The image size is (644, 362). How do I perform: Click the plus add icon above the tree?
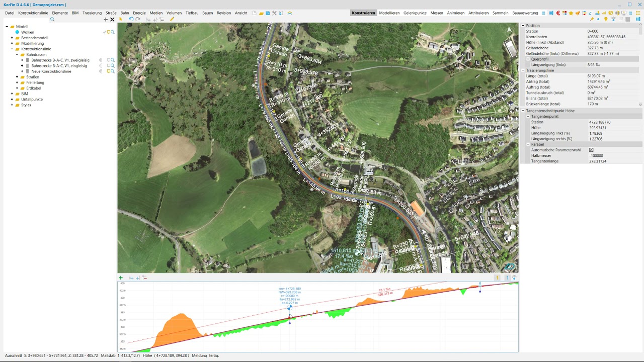[x=106, y=20]
